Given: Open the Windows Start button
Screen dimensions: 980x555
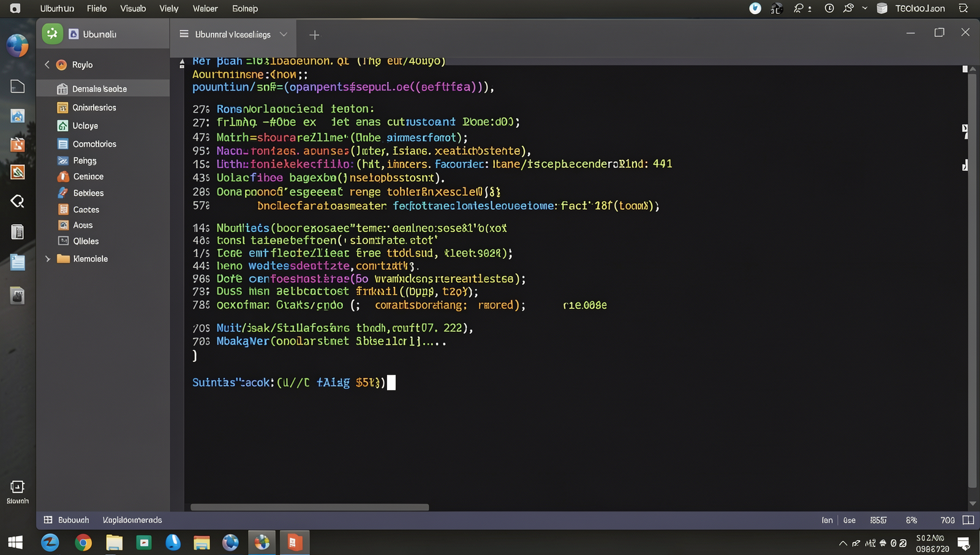Looking at the screenshot, I should pyautogui.click(x=15, y=542).
